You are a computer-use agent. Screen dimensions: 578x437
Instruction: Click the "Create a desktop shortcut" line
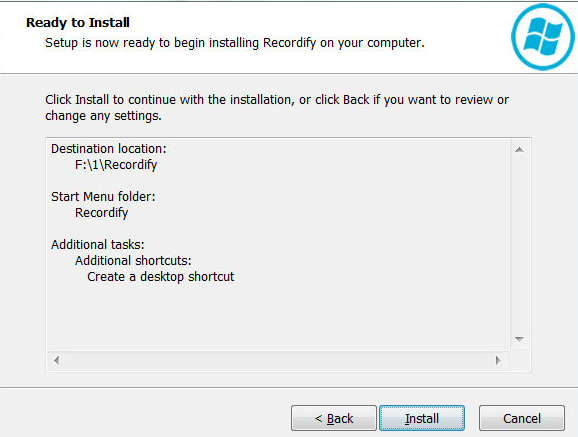point(161,277)
